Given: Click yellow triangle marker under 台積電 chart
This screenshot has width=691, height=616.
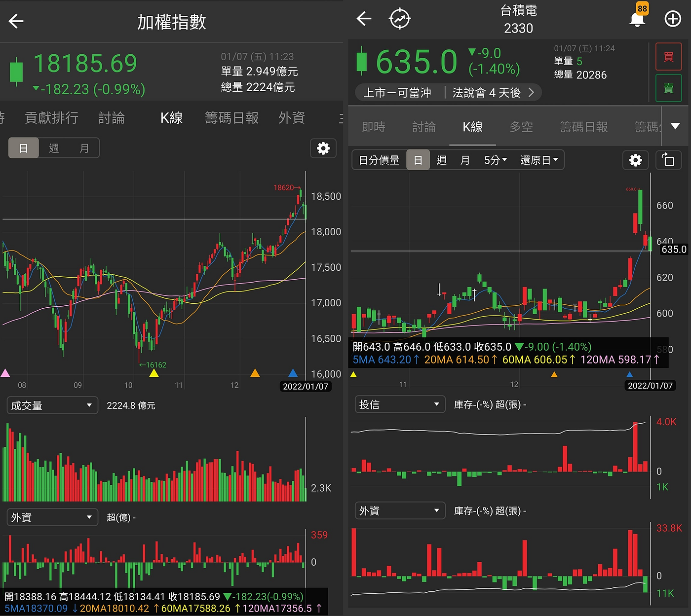Looking at the screenshot, I should pyautogui.click(x=353, y=374).
